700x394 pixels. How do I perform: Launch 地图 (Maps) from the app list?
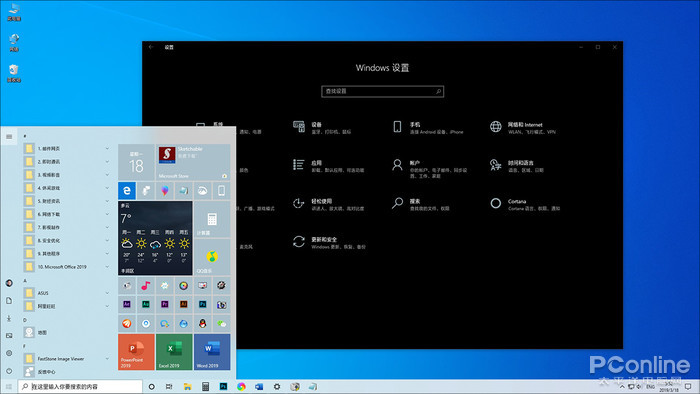(x=67, y=332)
